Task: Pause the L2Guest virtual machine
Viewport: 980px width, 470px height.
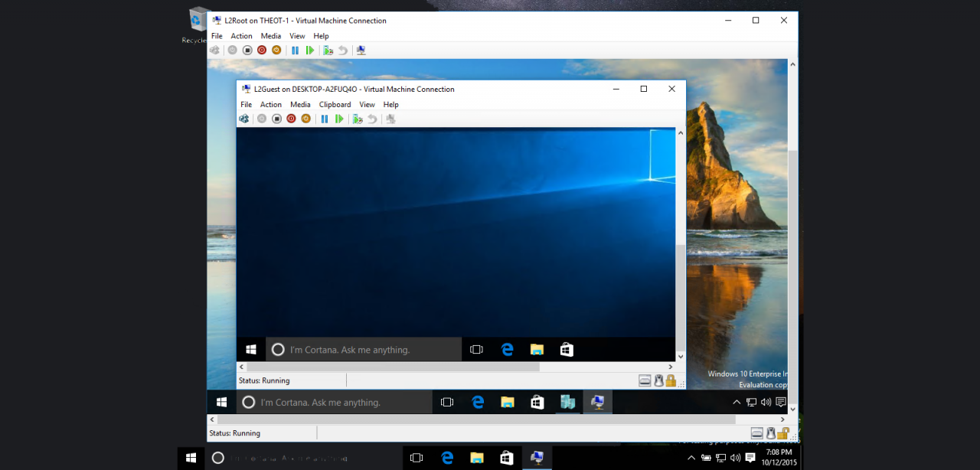Action: coord(325,119)
